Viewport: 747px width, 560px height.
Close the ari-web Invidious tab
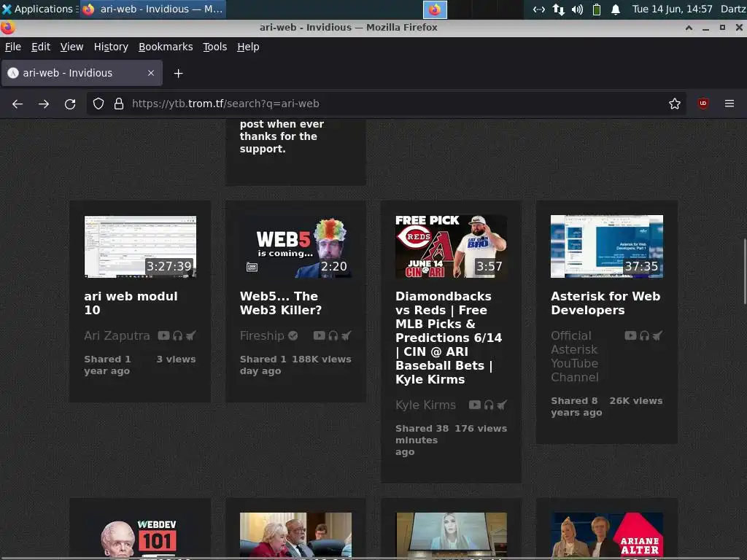[x=151, y=73]
